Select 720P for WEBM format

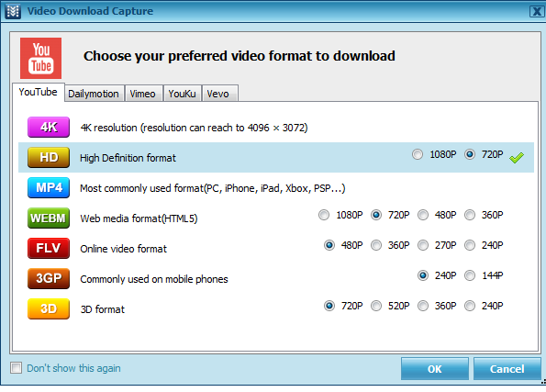click(376, 215)
